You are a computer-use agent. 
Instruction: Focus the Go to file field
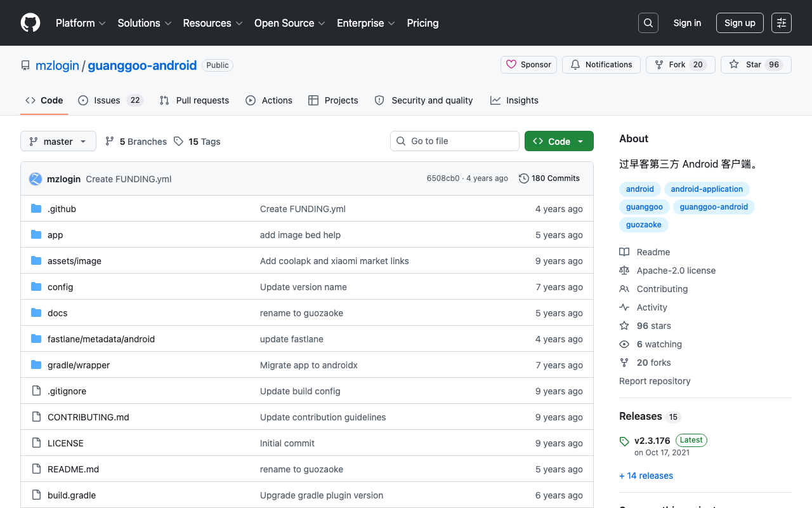(x=455, y=141)
